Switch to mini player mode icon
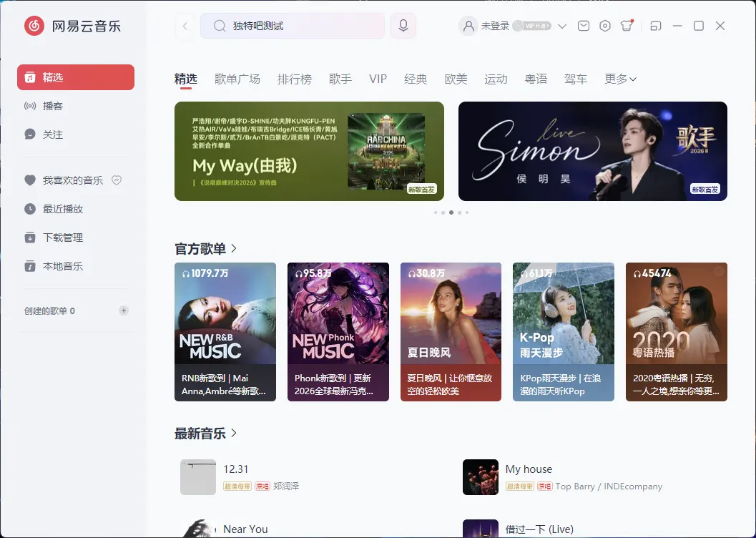 coord(656,26)
